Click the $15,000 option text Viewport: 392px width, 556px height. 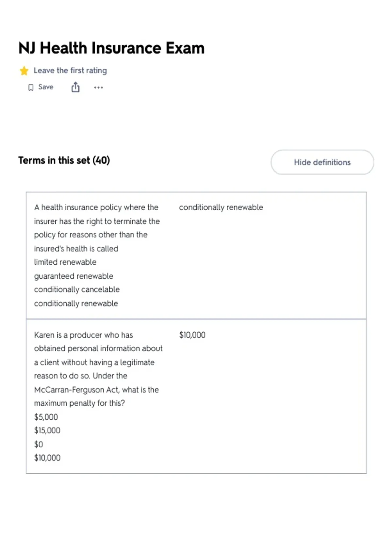click(x=47, y=430)
